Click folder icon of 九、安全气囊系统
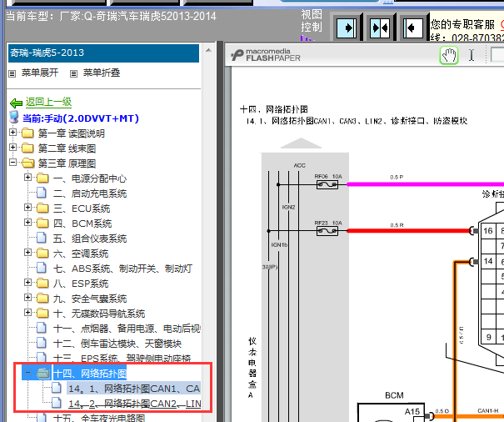The height and width of the screenshot is (422, 504). point(42,298)
